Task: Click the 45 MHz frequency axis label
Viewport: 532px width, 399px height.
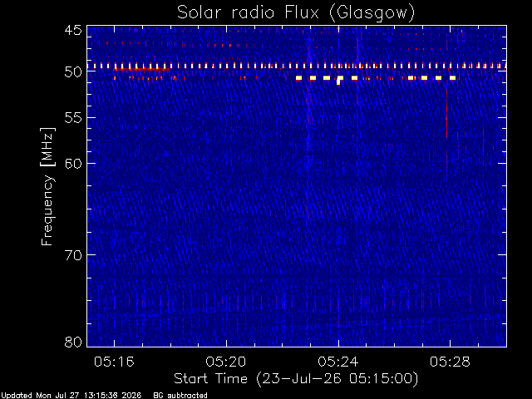Action: 73,30
